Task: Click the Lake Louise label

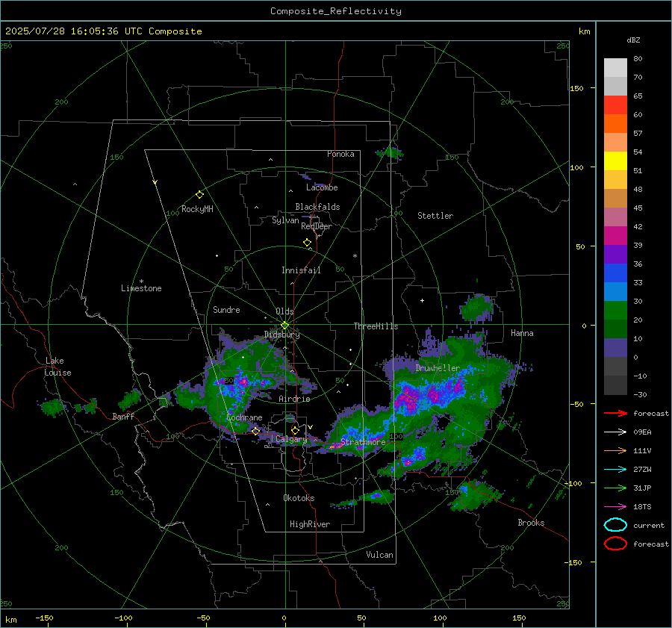Action: 58,367
